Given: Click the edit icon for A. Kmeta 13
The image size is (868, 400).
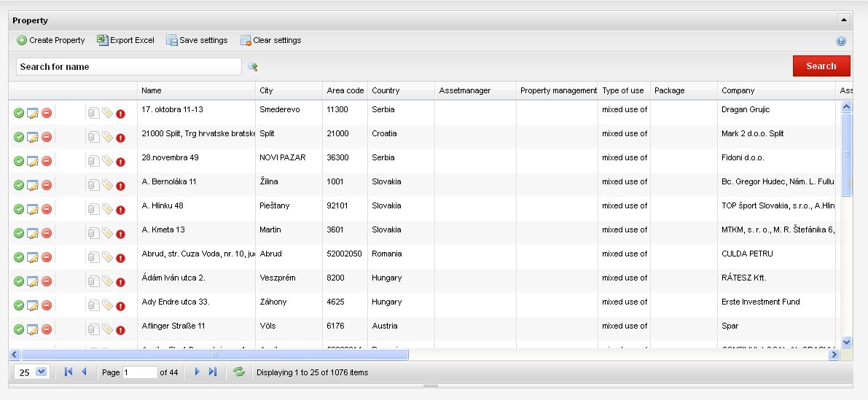Looking at the screenshot, I should [33, 233].
